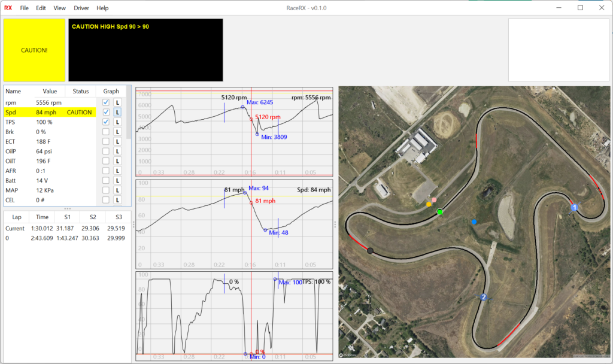The height and width of the screenshot is (364, 613).
Task: Tick the ECT graph checkbox
Action: tap(105, 141)
